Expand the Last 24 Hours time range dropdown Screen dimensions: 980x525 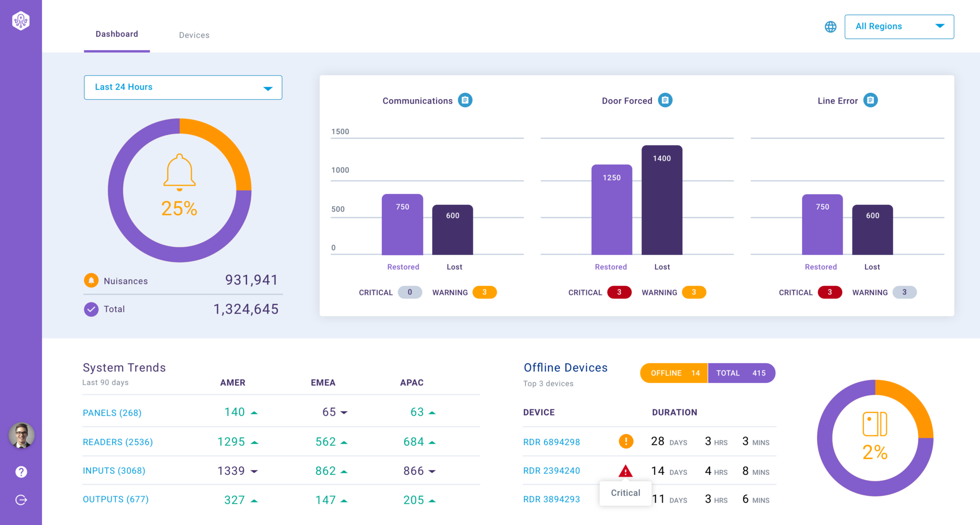tap(183, 87)
